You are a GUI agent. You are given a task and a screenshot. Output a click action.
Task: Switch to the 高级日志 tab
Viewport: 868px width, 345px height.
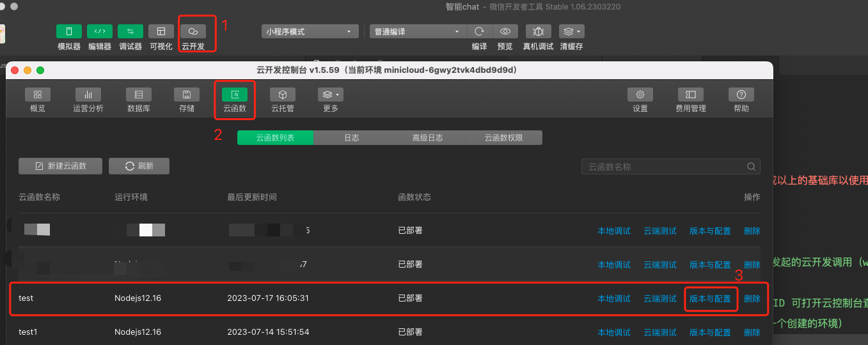click(428, 137)
